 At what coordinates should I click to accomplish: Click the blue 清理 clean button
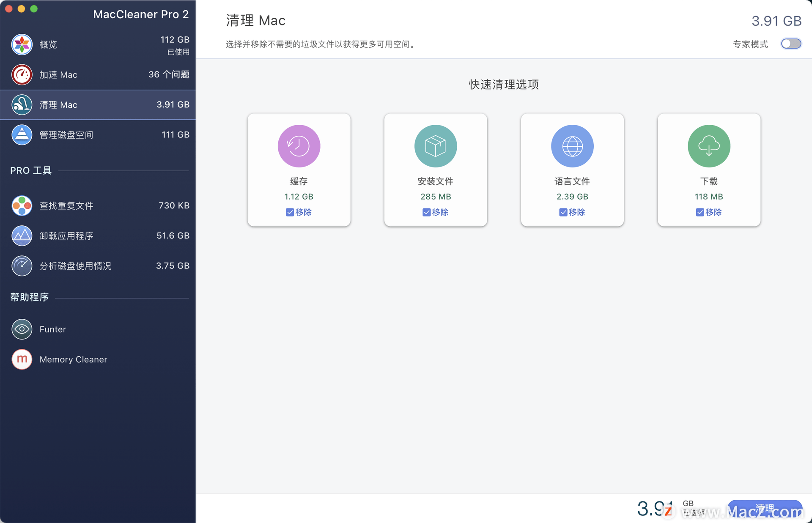tap(765, 509)
